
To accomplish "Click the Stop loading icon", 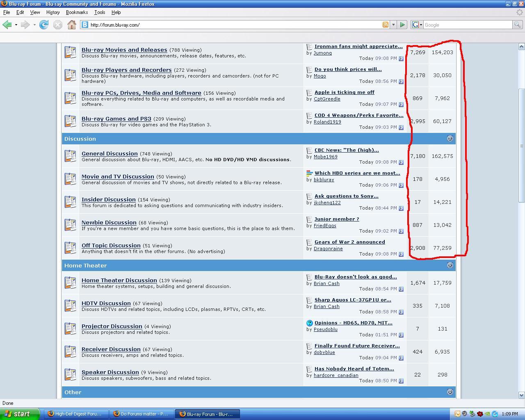I will (x=58, y=25).
